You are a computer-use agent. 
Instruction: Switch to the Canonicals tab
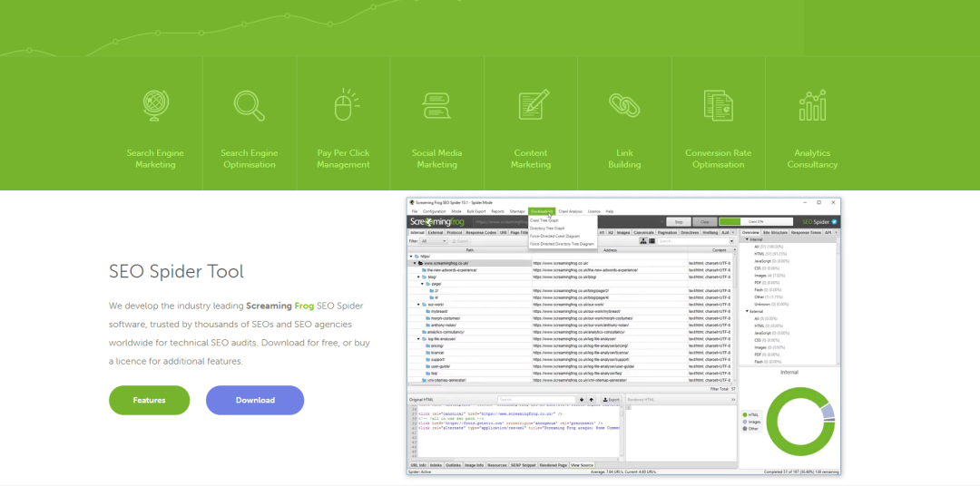[x=643, y=232]
